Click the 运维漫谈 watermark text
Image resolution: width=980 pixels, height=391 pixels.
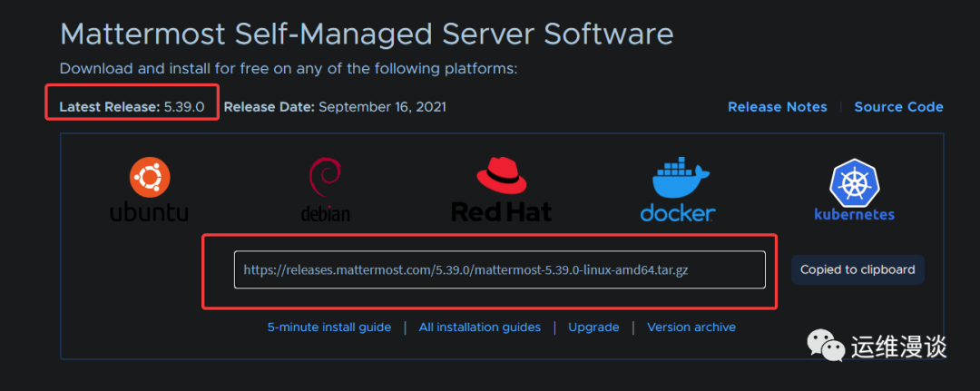click(x=898, y=347)
